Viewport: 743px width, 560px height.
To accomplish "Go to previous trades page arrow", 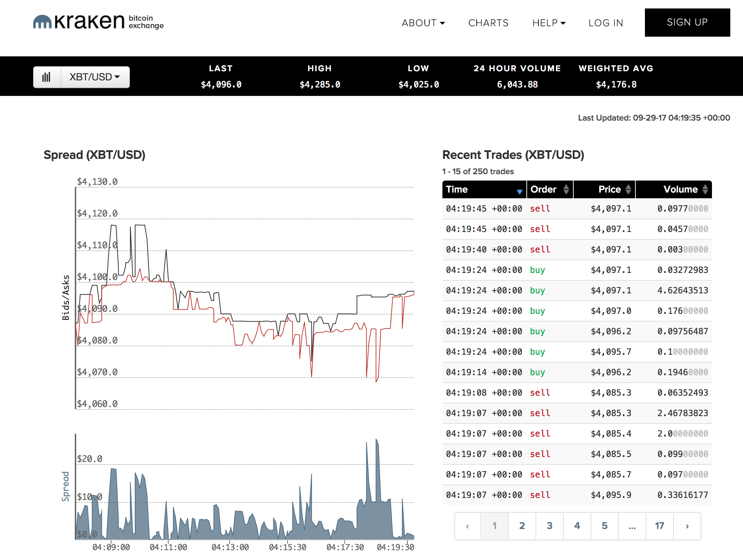I will (468, 526).
